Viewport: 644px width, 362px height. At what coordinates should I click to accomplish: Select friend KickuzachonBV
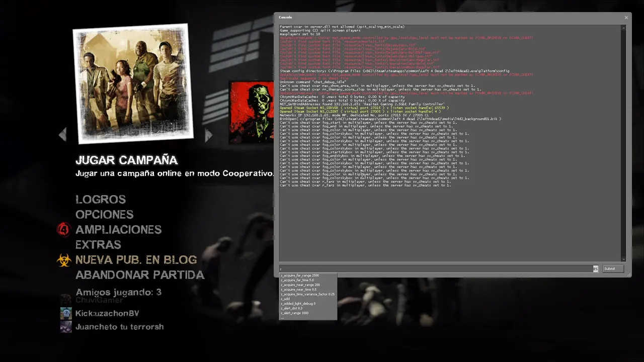pyautogui.click(x=107, y=313)
